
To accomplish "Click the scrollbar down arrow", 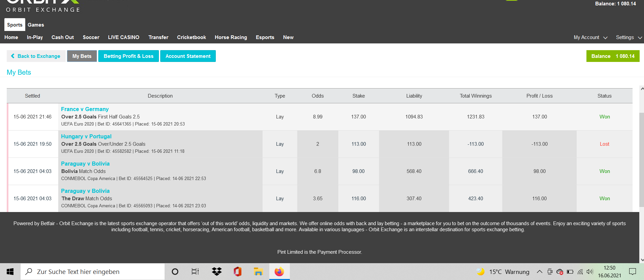I will [x=642, y=260].
